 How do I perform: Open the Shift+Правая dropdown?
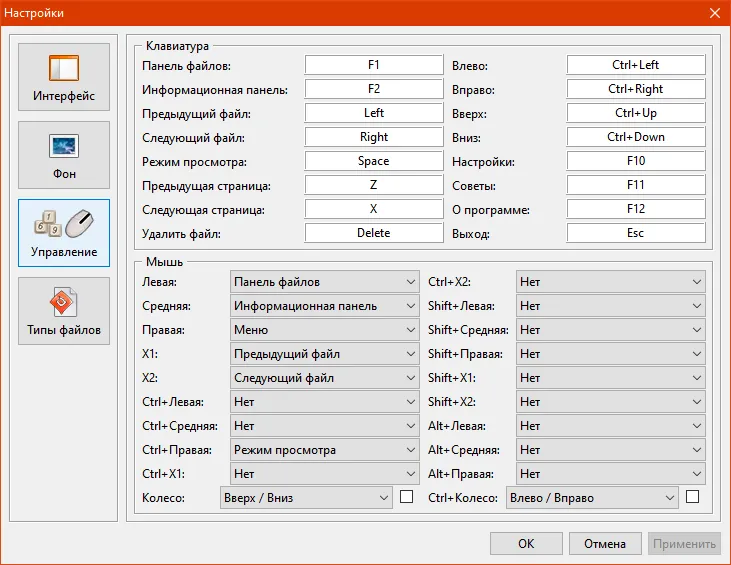611,354
